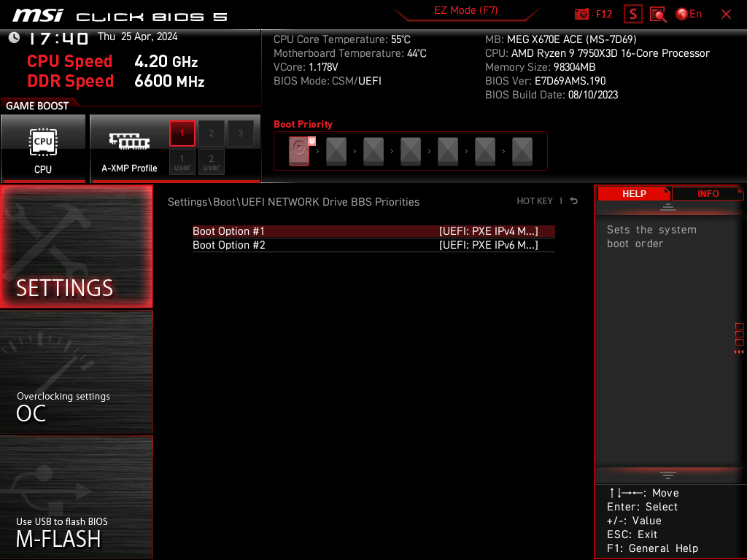
Task: Select the Boot Option #2 row label
Action: (228, 245)
